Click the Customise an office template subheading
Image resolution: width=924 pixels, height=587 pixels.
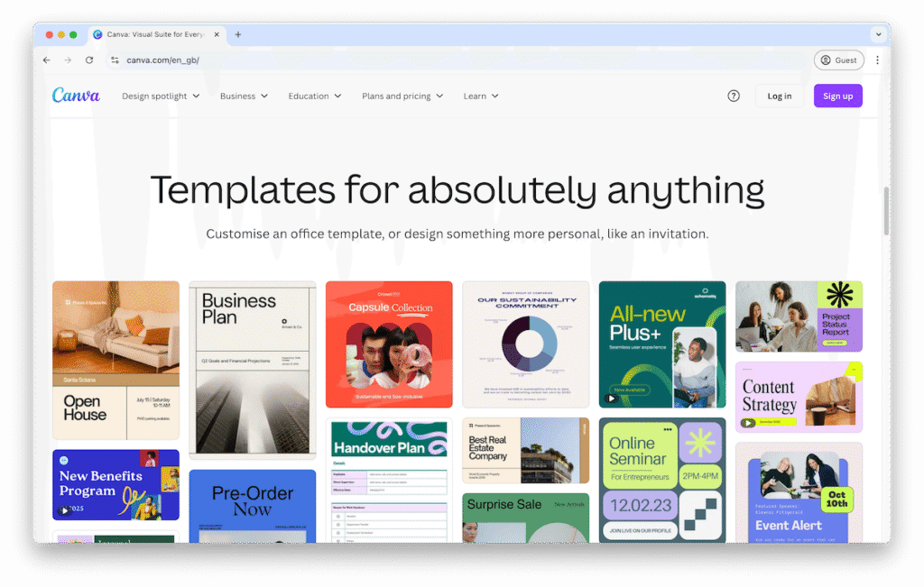coord(457,234)
